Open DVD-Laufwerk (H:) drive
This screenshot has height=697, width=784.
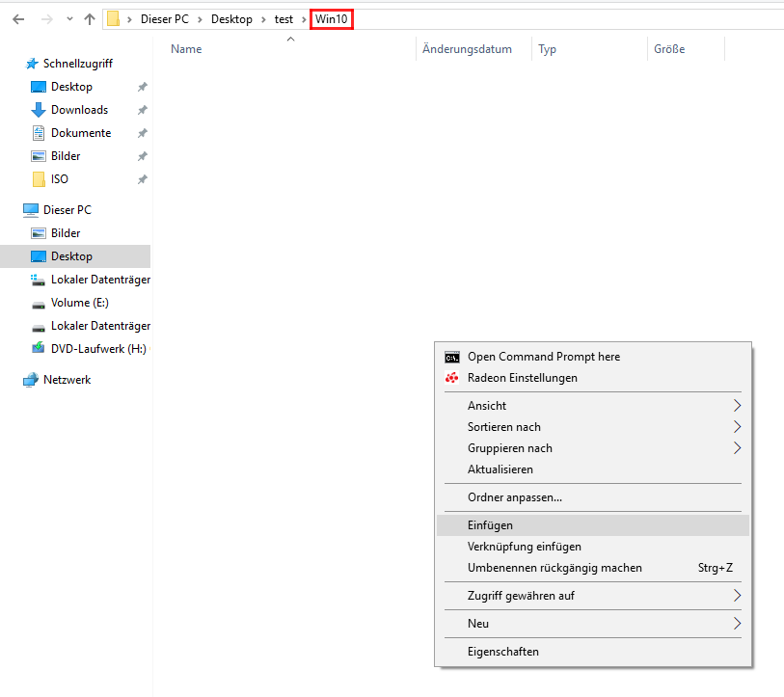pyautogui.click(x=98, y=349)
